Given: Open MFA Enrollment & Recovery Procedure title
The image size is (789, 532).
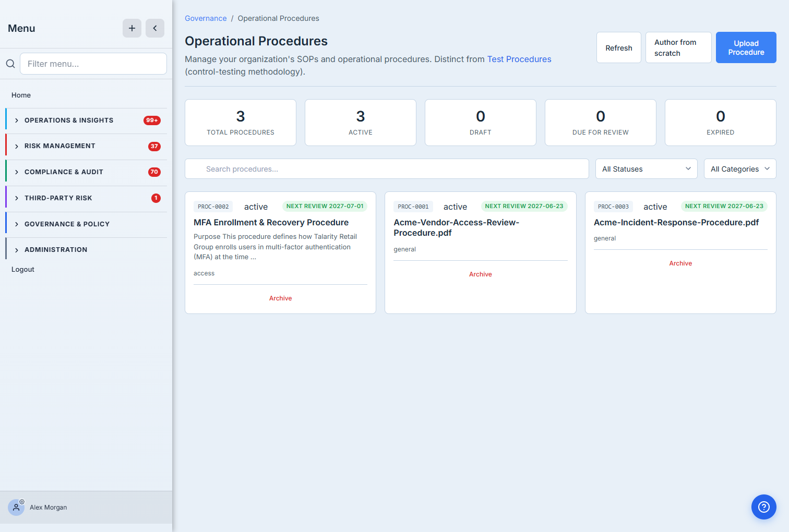Looking at the screenshot, I should (x=271, y=222).
